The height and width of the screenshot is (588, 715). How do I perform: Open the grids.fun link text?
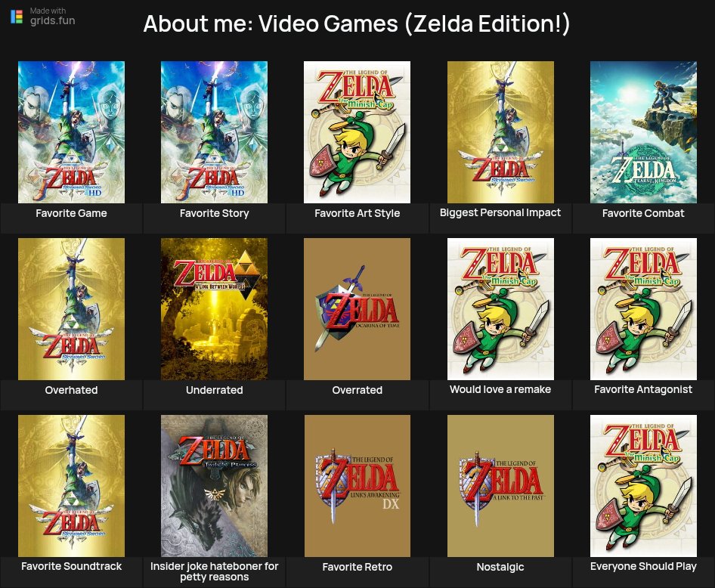pos(52,20)
